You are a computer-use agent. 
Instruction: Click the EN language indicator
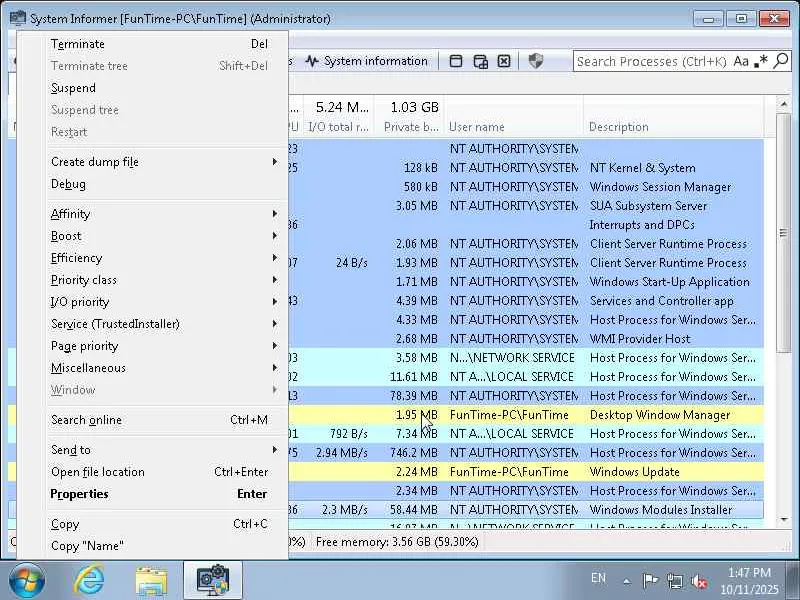click(x=598, y=578)
